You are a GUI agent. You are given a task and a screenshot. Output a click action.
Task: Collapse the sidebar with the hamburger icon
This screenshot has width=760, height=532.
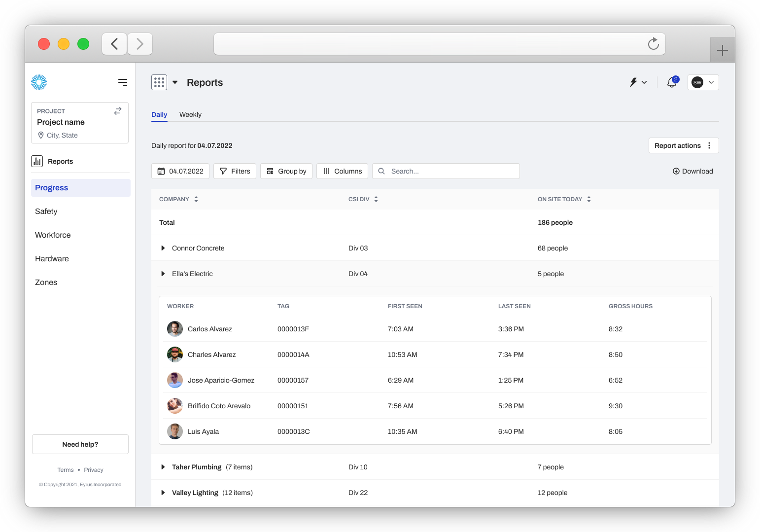point(122,82)
